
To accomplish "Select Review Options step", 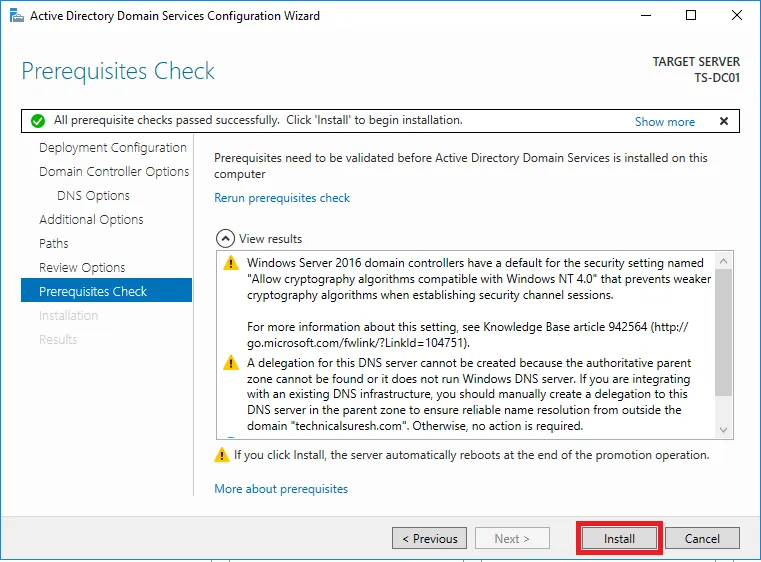I will coord(82,267).
